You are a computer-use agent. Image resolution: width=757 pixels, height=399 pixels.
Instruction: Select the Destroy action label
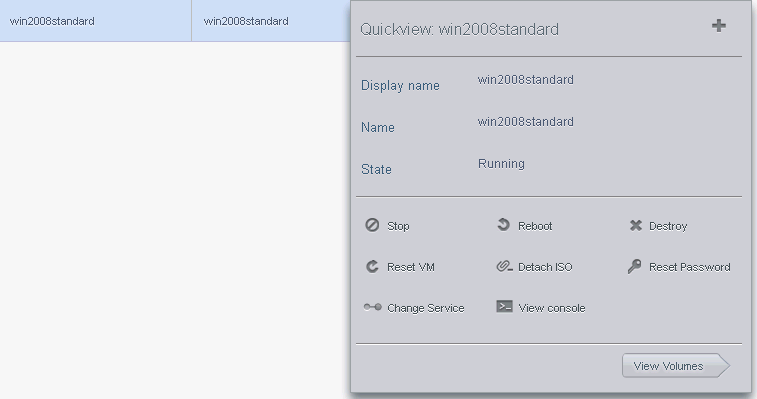pyautogui.click(x=668, y=226)
